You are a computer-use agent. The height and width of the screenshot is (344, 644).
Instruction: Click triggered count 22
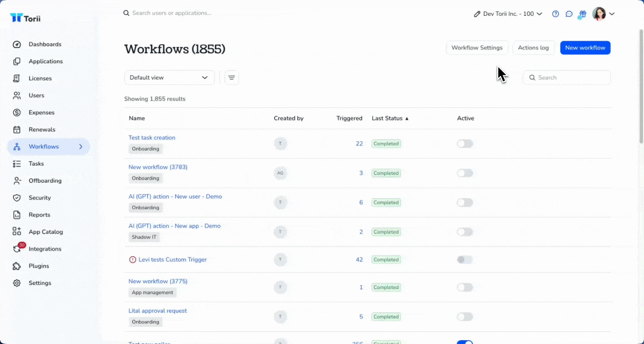(359, 144)
